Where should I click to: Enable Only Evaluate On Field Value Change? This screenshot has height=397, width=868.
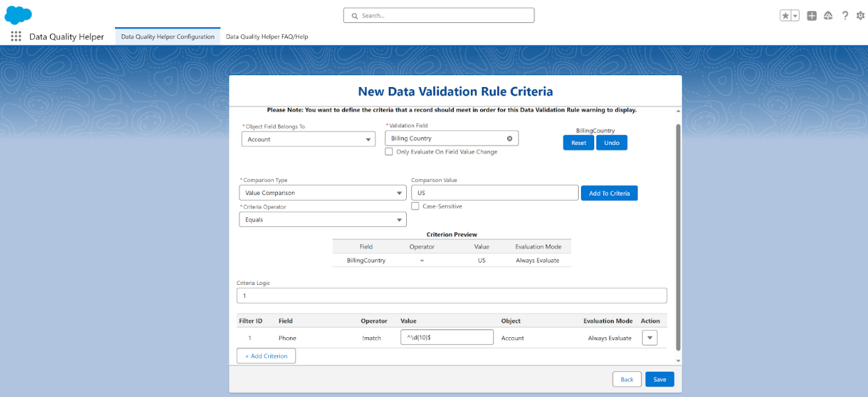[x=389, y=152]
